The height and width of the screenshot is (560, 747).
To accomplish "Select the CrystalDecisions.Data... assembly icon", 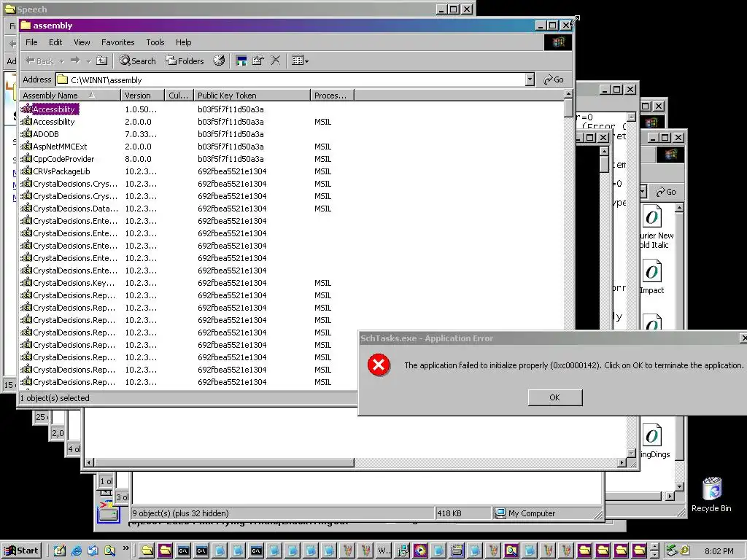I will click(27, 208).
